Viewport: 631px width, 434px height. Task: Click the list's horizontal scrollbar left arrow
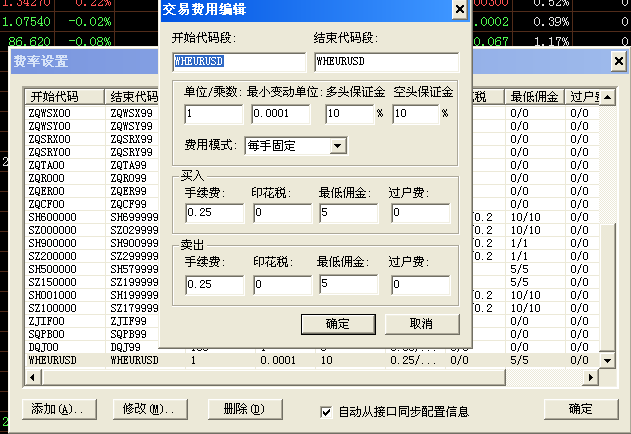point(32,376)
